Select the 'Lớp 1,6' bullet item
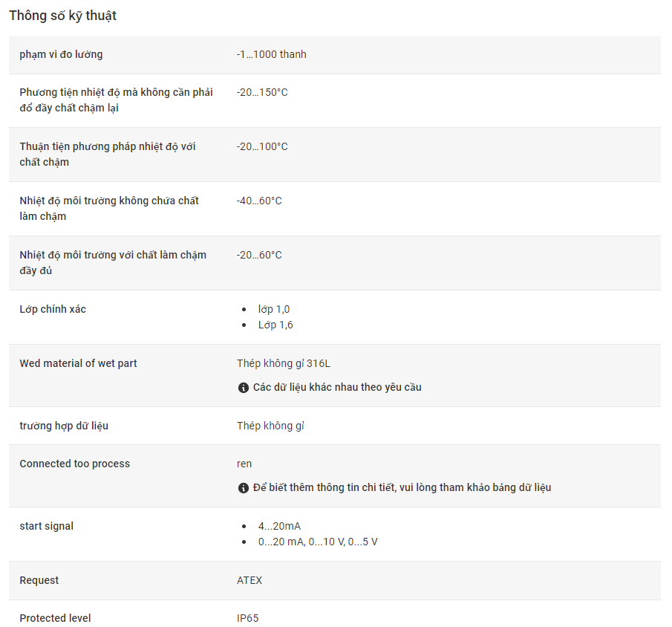 tap(275, 325)
